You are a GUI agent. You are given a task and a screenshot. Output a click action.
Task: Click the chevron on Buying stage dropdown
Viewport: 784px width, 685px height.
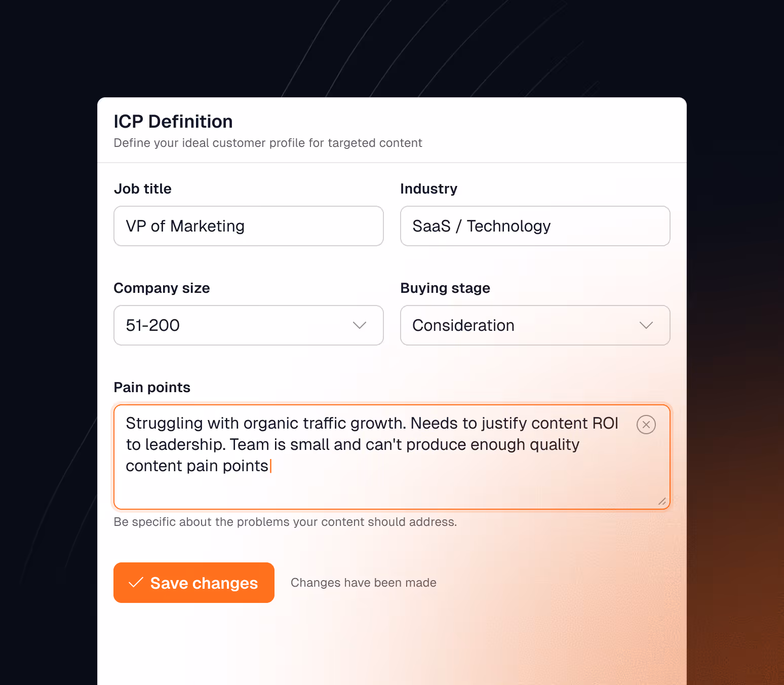tap(646, 325)
